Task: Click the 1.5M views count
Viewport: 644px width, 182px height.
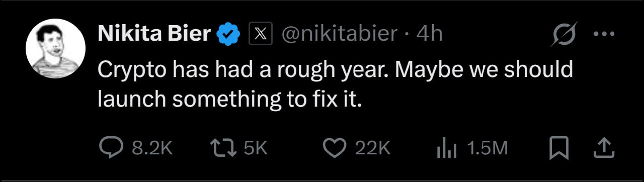Action: pyautogui.click(x=487, y=148)
